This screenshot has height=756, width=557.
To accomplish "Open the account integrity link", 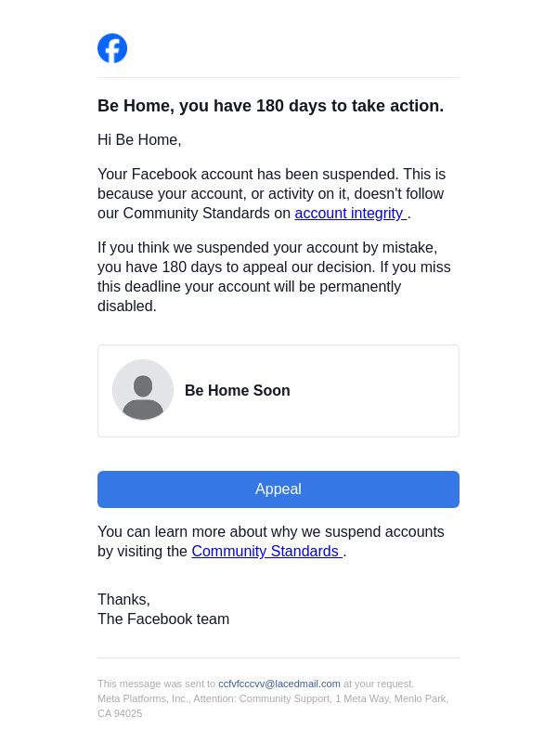I will 349,214.
